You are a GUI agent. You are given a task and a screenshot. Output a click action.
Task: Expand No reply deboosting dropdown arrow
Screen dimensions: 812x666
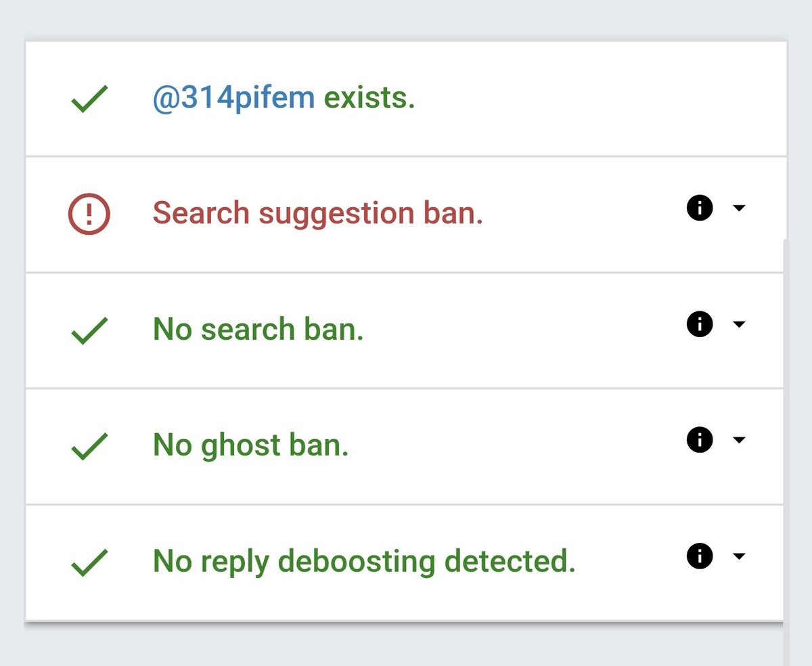coord(739,557)
